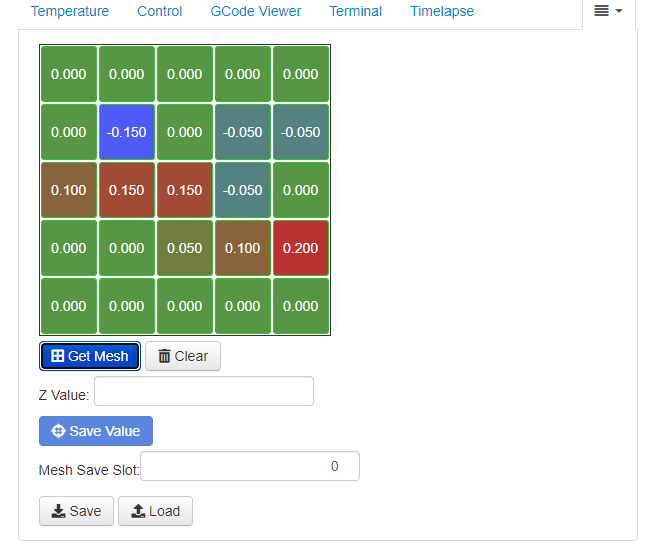Screen dimensions: 649x557
Task: Click the Get Mesh button
Action: [x=90, y=356]
